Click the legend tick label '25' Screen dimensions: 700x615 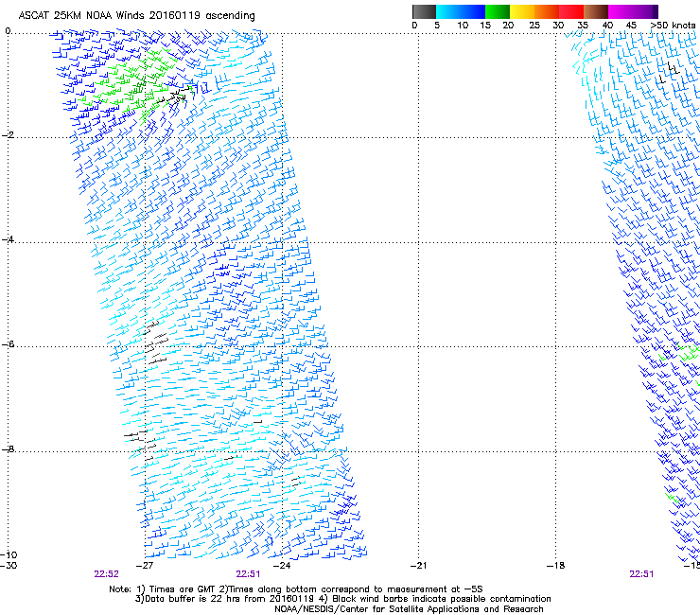[534, 26]
